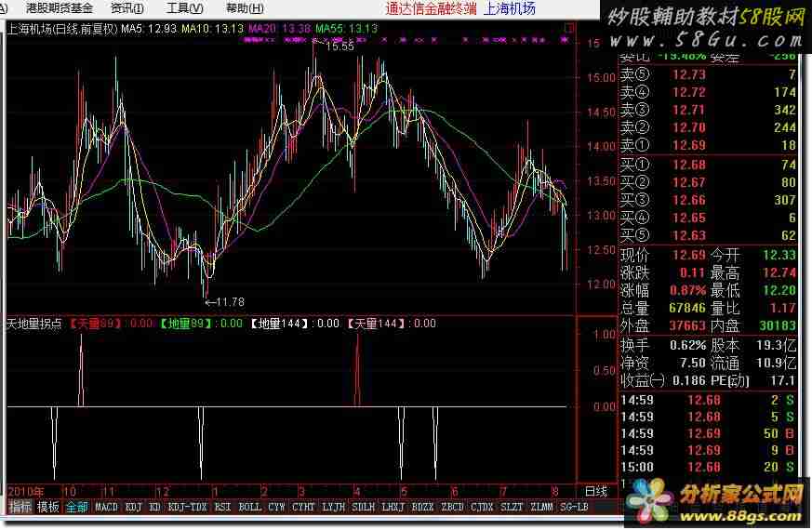
Task: Click the 总量 67846 value
Action: pyautogui.click(x=687, y=308)
